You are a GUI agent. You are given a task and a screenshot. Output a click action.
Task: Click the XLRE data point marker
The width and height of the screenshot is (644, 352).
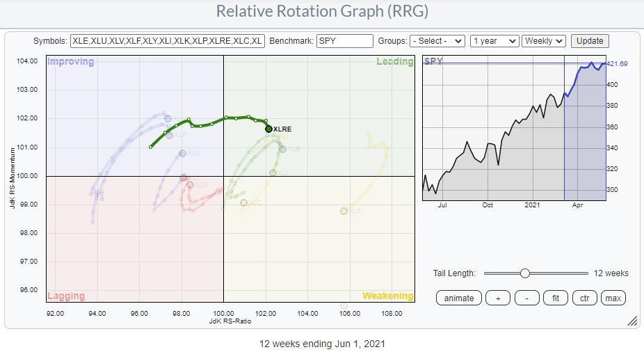tap(269, 129)
